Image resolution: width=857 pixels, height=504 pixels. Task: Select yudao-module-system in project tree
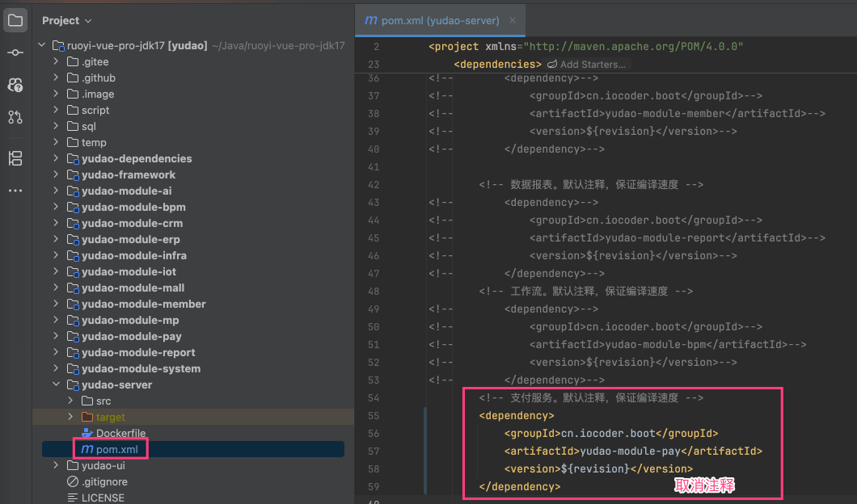(x=141, y=368)
